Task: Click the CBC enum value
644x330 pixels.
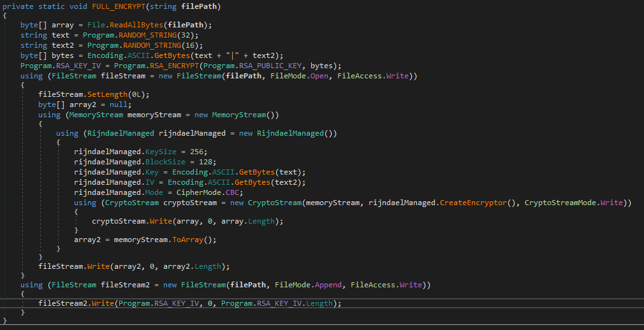Action: pyautogui.click(x=233, y=192)
